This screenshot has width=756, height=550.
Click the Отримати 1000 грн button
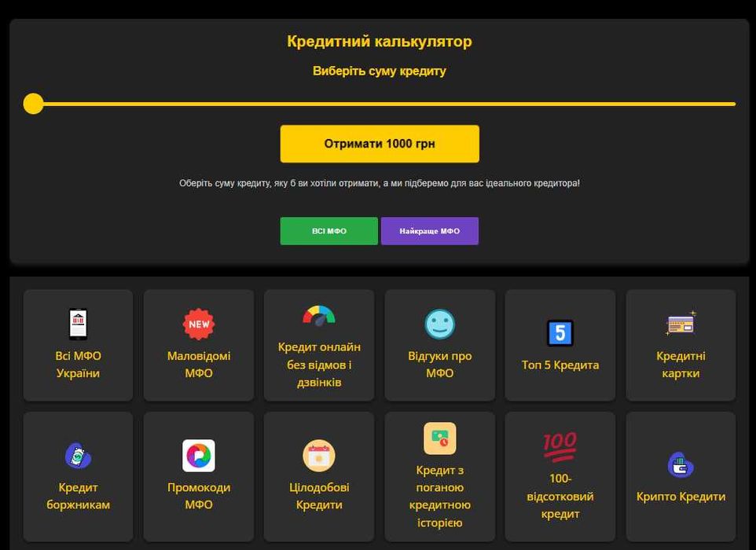380,144
